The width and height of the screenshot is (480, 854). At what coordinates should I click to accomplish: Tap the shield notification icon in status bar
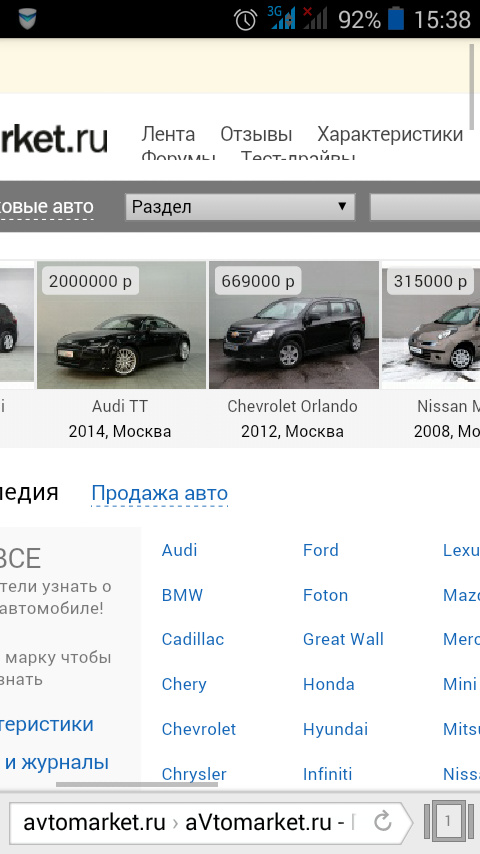[x=27, y=19]
